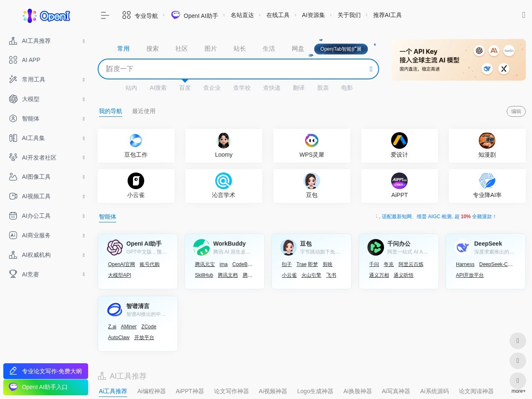The width and height of the screenshot is (532, 399).
Task: Open the 小云雀 shortcut icon
Action: tap(136, 181)
